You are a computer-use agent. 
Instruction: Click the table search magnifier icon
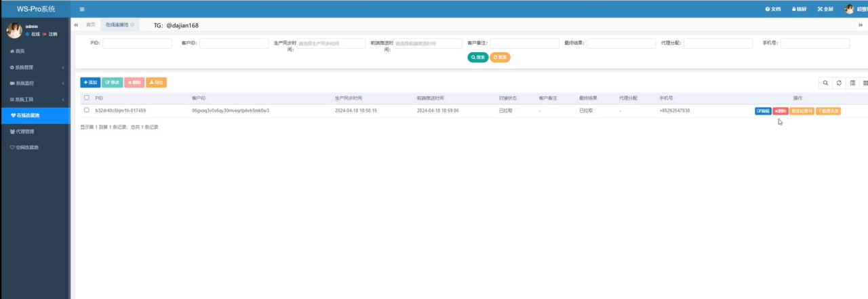click(x=825, y=83)
